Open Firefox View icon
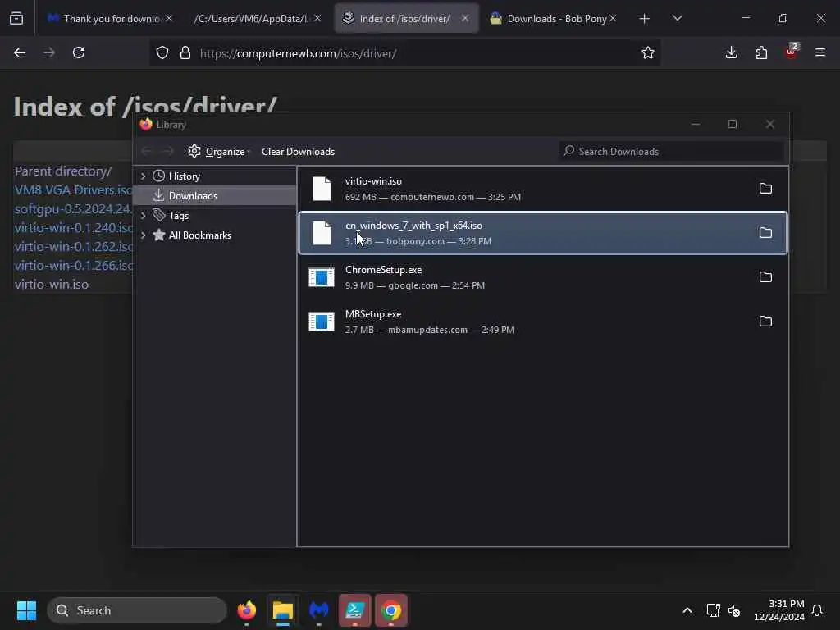The image size is (840, 630). (16, 19)
